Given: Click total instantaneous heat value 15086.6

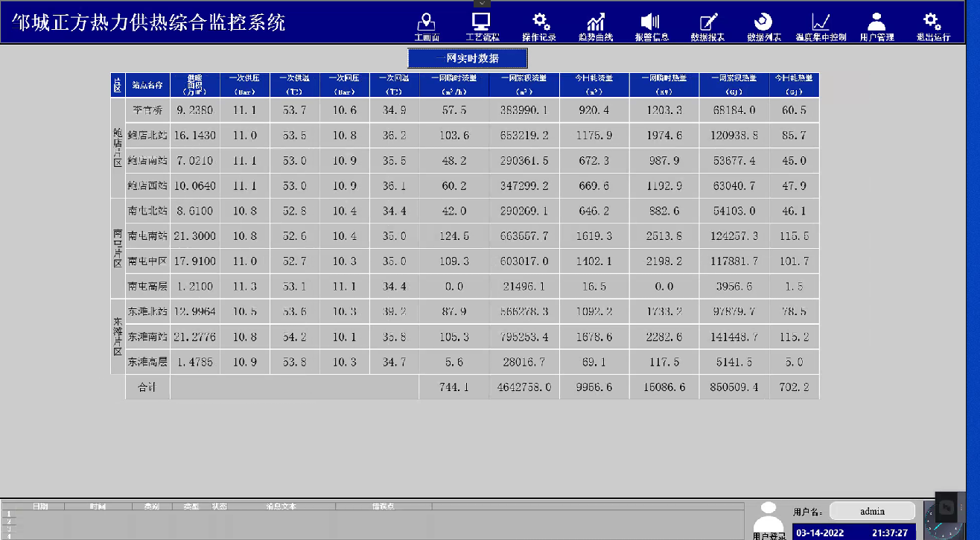Looking at the screenshot, I should click(664, 388).
